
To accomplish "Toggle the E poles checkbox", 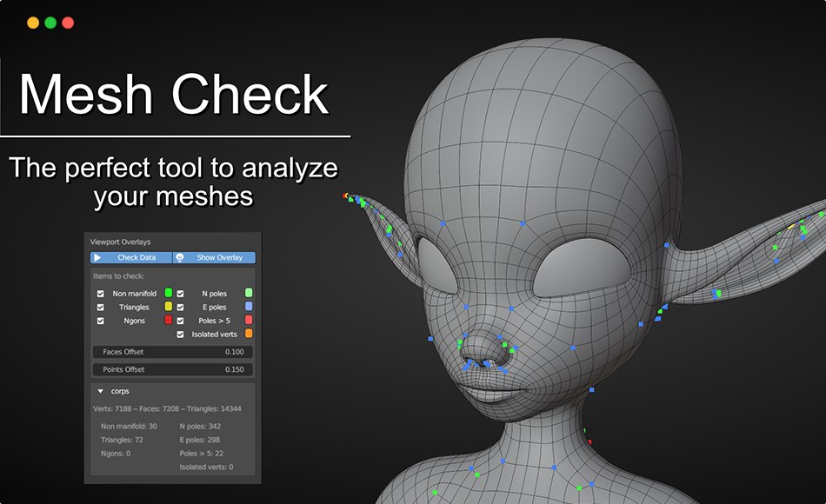I will pyautogui.click(x=179, y=307).
